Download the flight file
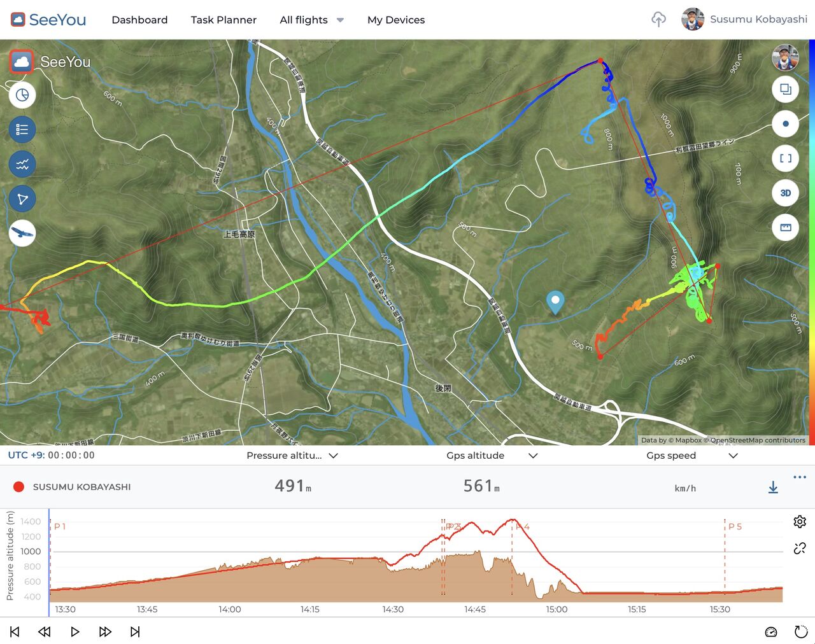815x644 pixels. tap(773, 487)
